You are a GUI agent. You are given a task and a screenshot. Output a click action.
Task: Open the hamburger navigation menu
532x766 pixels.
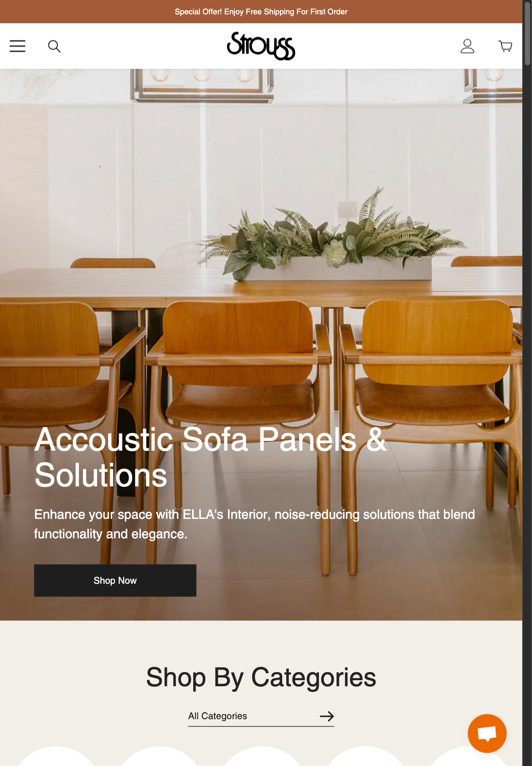[x=18, y=46]
